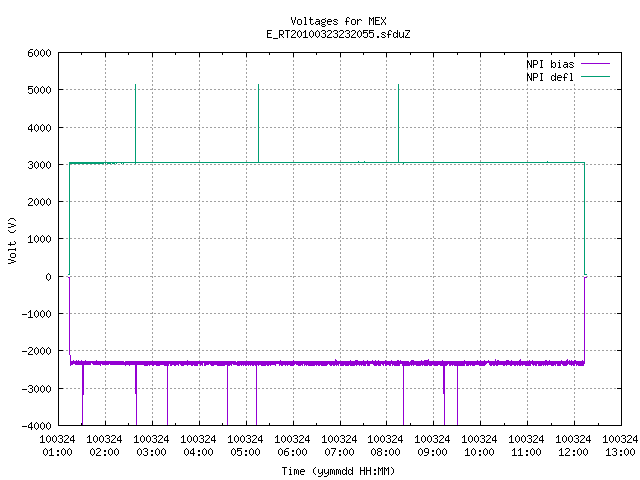Click the 1000 y-axis tick label
Screen dimensions: 640x480
[39, 239]
